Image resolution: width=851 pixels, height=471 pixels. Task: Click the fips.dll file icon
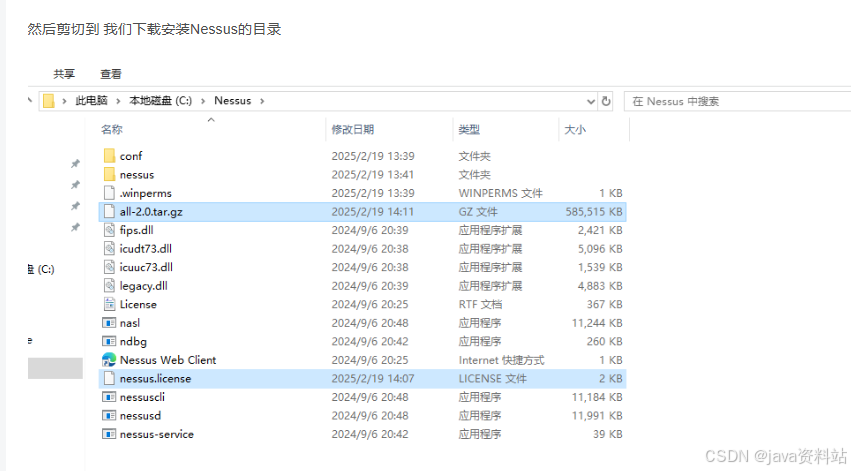tap(109, 230)
